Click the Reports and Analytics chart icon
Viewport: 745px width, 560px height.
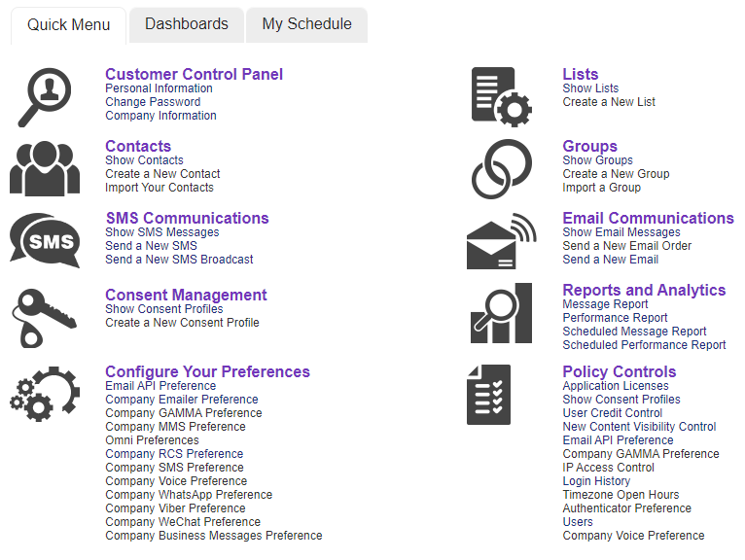point(501,313)
